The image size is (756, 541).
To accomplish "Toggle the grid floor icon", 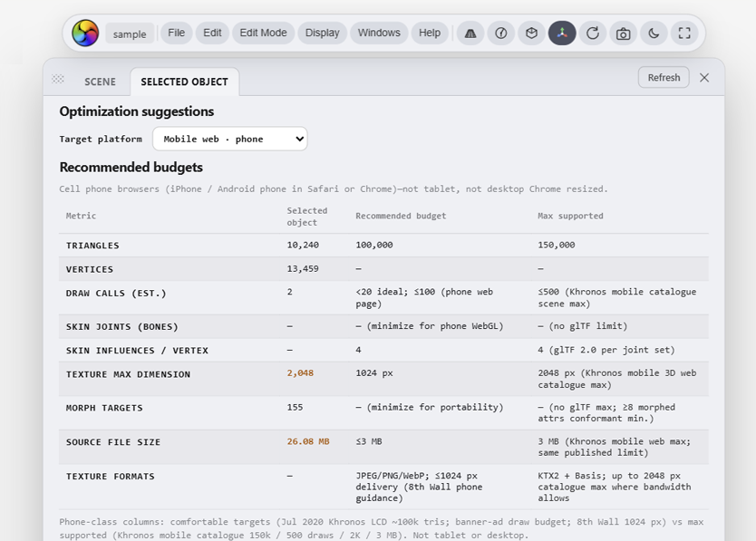I will [x=470, y=34].
